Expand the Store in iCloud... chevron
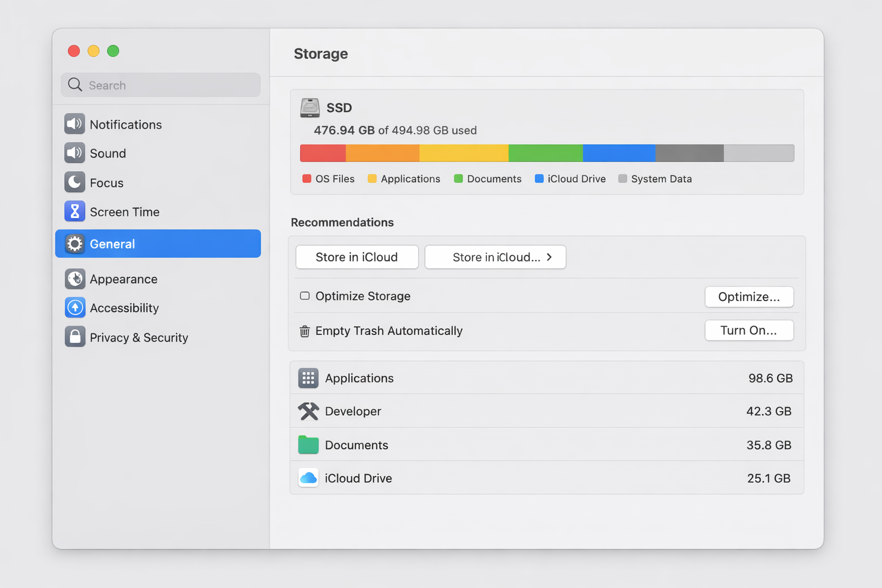Screen dimensions: 882x588 549,257
